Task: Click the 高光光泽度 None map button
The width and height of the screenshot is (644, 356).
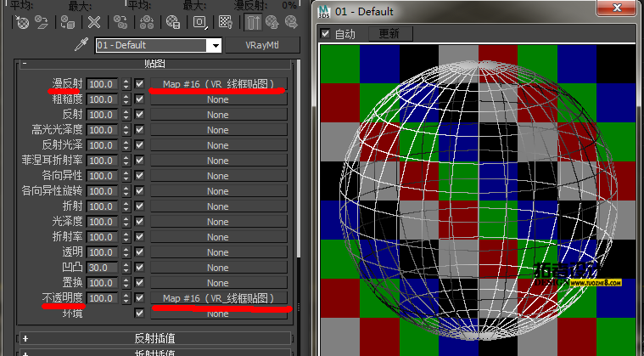Action: click(x=219, y=130)
